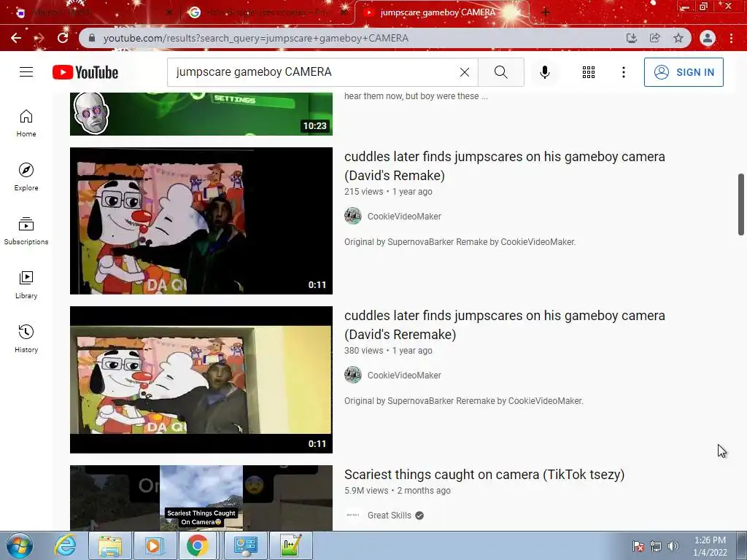747x560 pixels.
Task: Open the 10:23 green SETTINGS video thumbnail
Action: pyautogui.click(x=201, y=114)
